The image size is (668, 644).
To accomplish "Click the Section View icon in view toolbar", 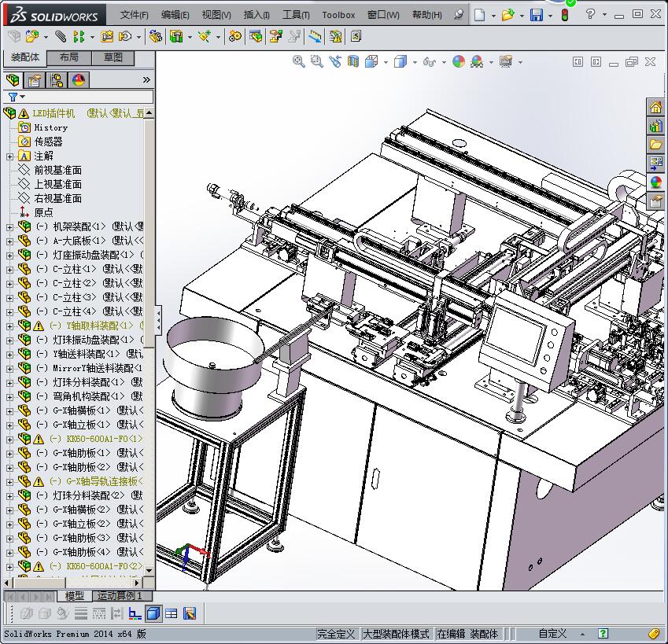I will pyautogui.click(x=353, y=61).
